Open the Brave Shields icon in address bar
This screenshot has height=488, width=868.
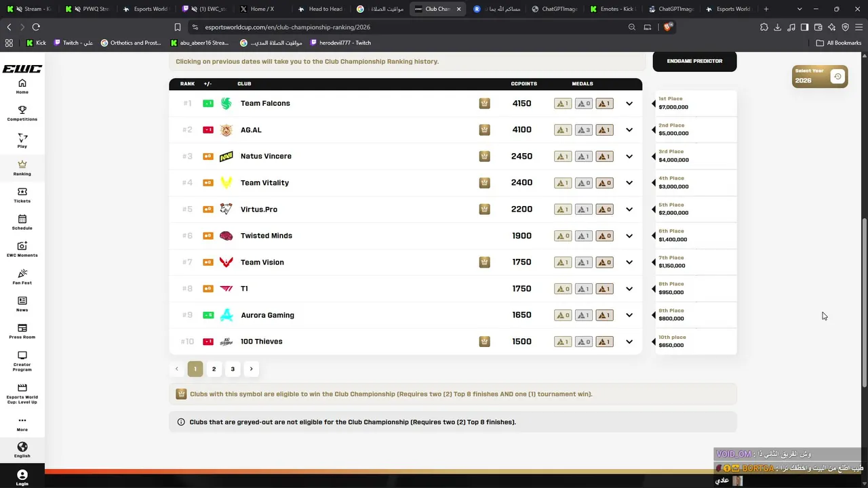[x=668, y=27]
